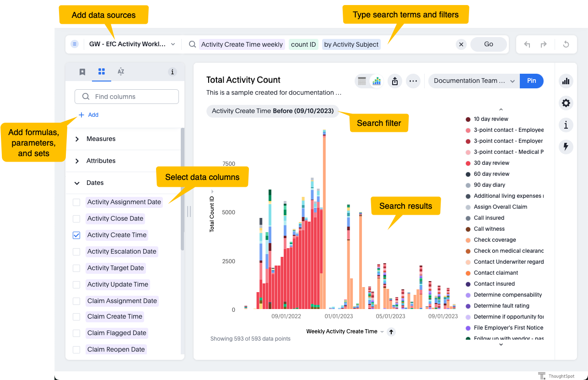This screenshot has width=588, height=380.
Task: Open the share icon above the chart
Action: 394,81
